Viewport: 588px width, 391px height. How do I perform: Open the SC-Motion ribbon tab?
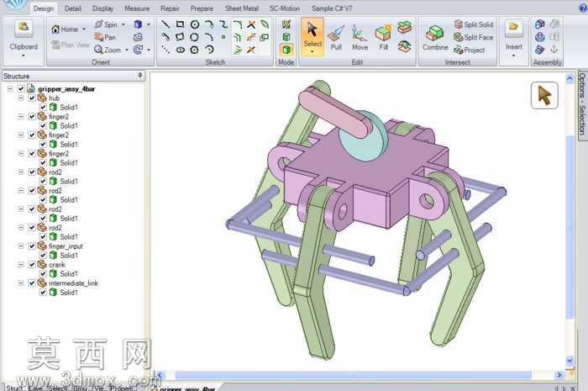tap(285, 8)
